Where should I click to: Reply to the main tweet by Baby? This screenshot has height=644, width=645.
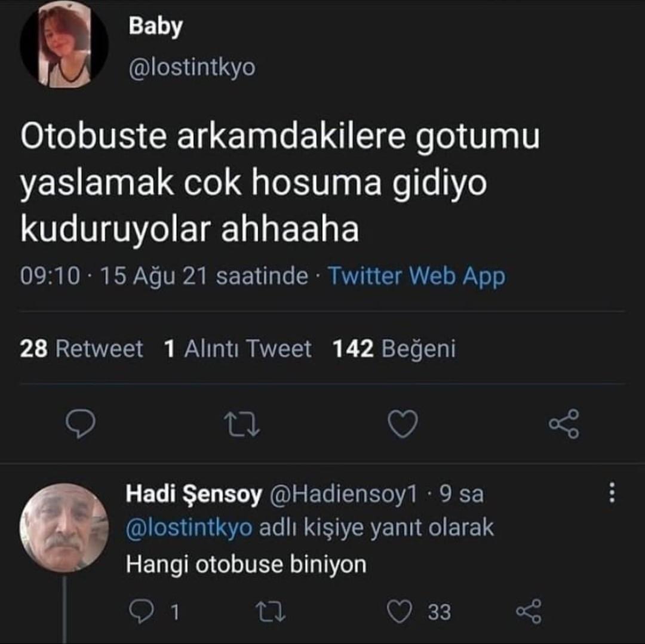click(x=79, y=424)
